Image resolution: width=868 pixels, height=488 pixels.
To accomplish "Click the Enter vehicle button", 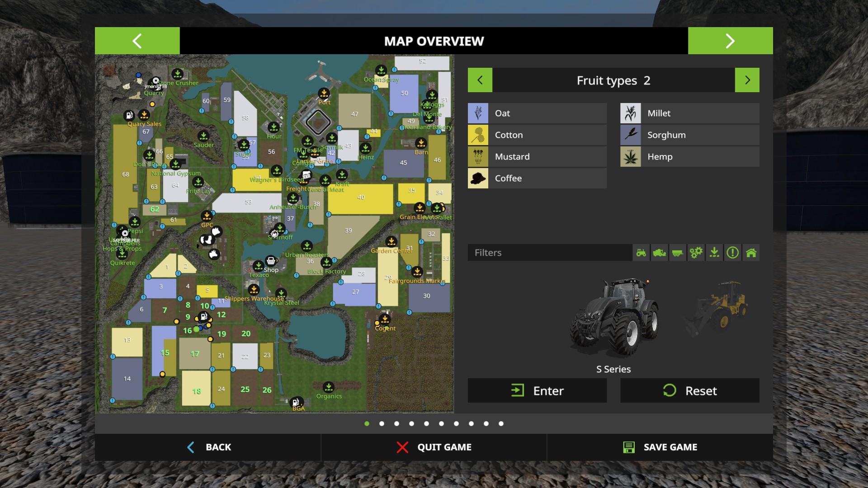I will click(537, 390).
